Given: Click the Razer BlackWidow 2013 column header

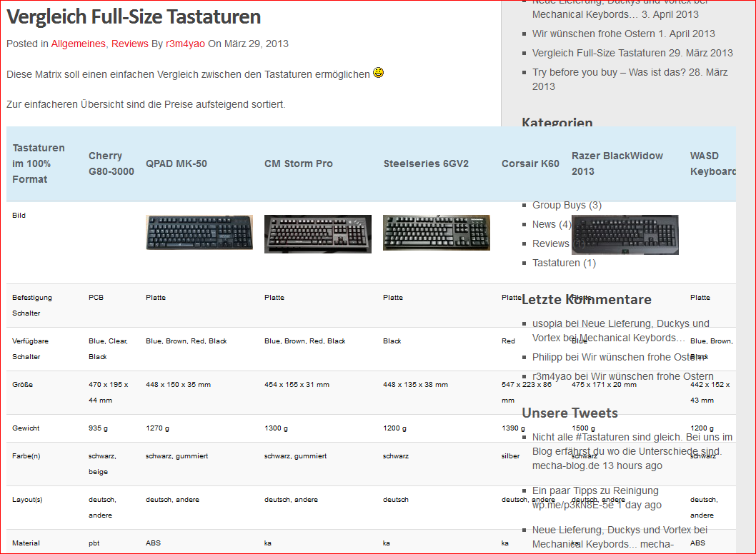Looking at the screenshot, I should 617,163.
